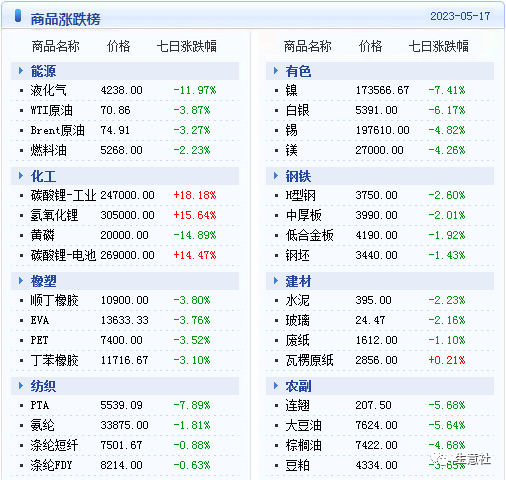The image size is (506, 480).
Task: Open the 农副 category heading
Action: [x=298, y=386]
